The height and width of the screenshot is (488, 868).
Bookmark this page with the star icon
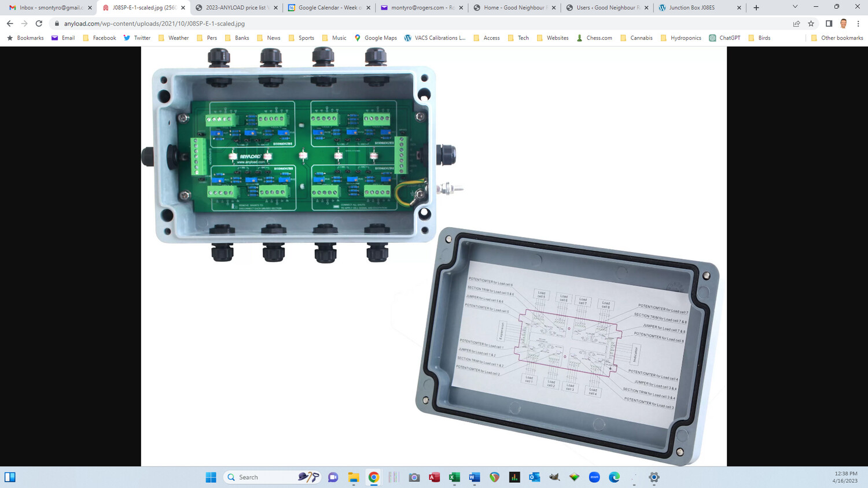pos(810,24)
